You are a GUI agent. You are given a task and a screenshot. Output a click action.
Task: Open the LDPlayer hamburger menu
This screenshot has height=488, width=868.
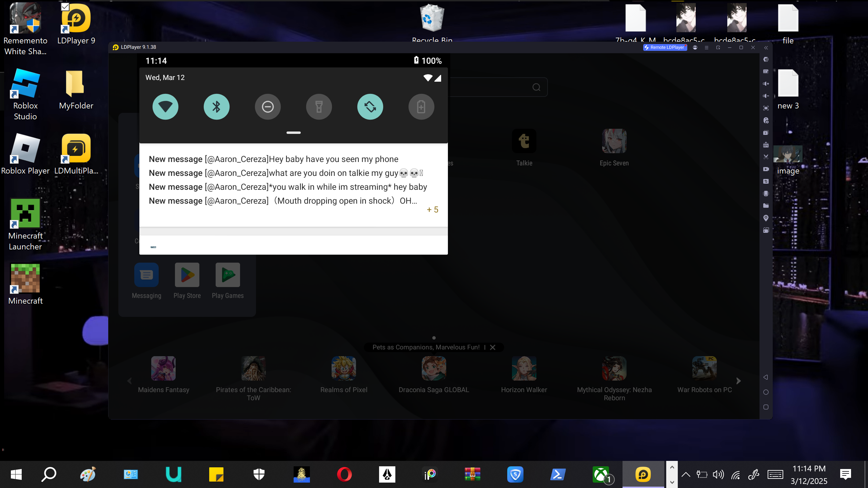(707, 47)
